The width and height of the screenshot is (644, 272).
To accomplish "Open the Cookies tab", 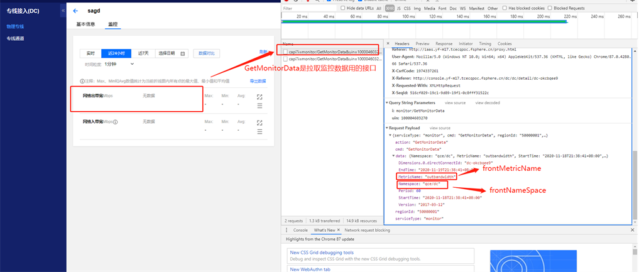I will (505, 43).
